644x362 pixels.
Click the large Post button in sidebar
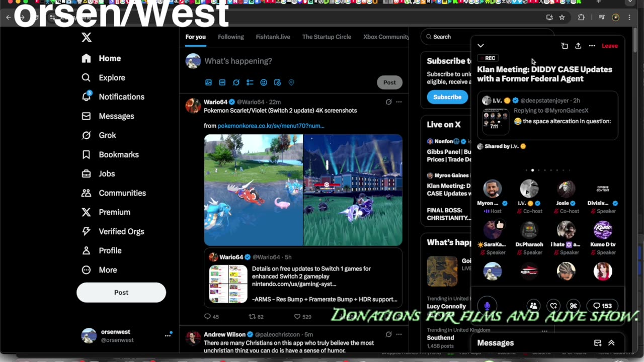point(121,292)
